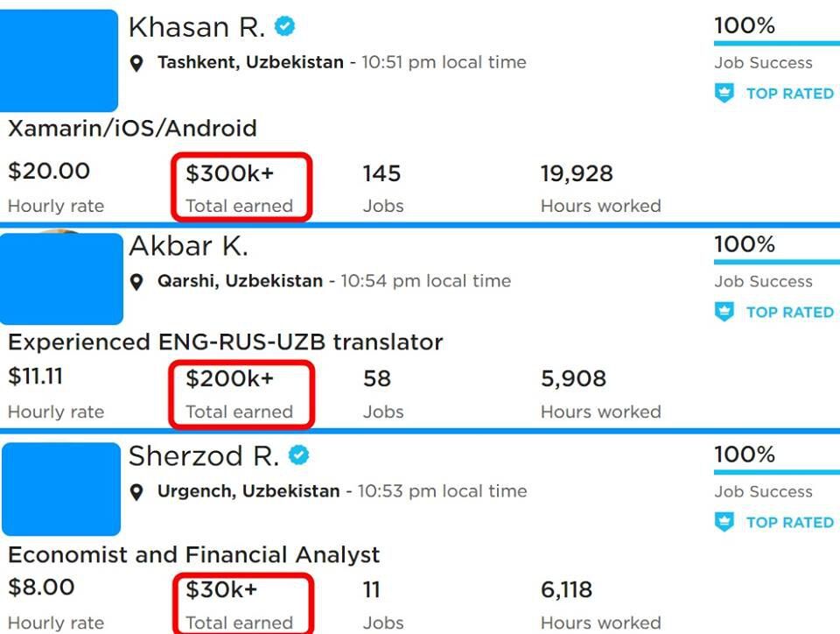Click Khasan's 100% Job Success progress bar
Image resolution: width=840 pixels, height=634 pixels.
pyautogui.click(x=777, y=44)
